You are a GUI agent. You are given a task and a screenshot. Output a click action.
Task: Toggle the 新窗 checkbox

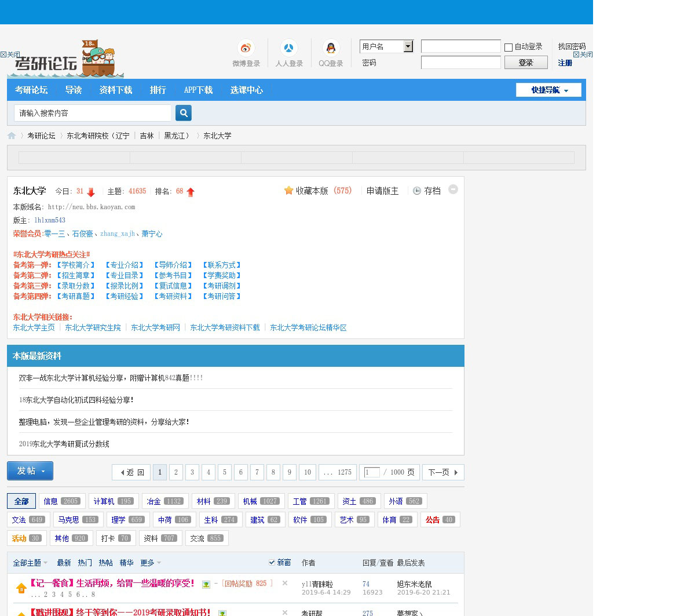pos(272,562)
